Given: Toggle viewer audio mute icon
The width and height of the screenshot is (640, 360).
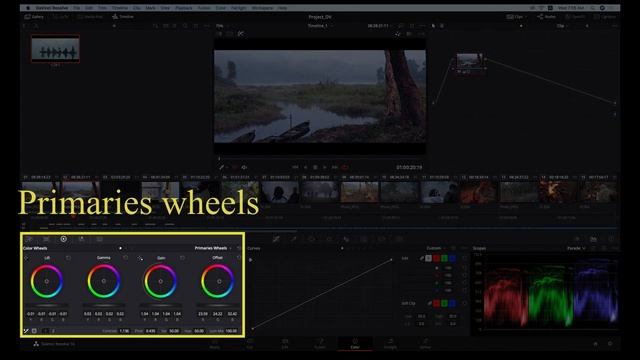Looking at the screenshot, I should coord(244,167).
